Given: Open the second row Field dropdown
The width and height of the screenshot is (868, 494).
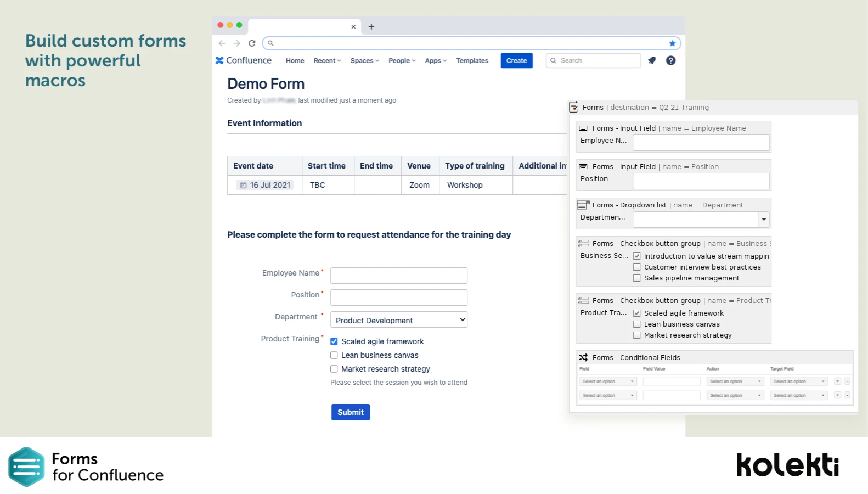Looking at the screenshot, I should 608,395.
